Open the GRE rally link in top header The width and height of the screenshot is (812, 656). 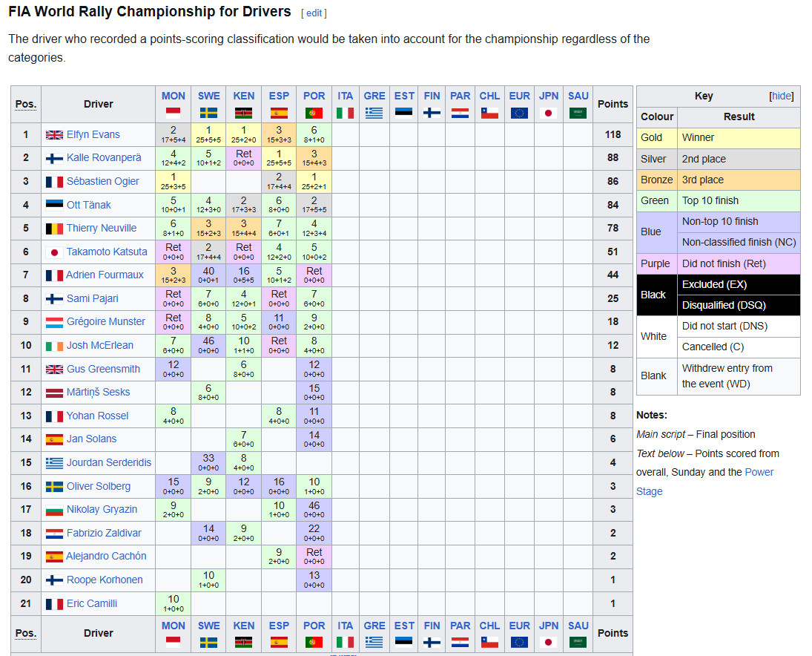[x=374, y=96]
